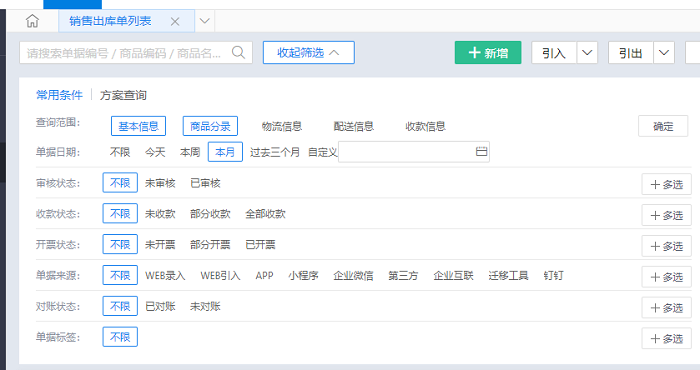This screenshot has height=370, width=700.
Task: Click the search magnifier icon
Action: [238, 53]
